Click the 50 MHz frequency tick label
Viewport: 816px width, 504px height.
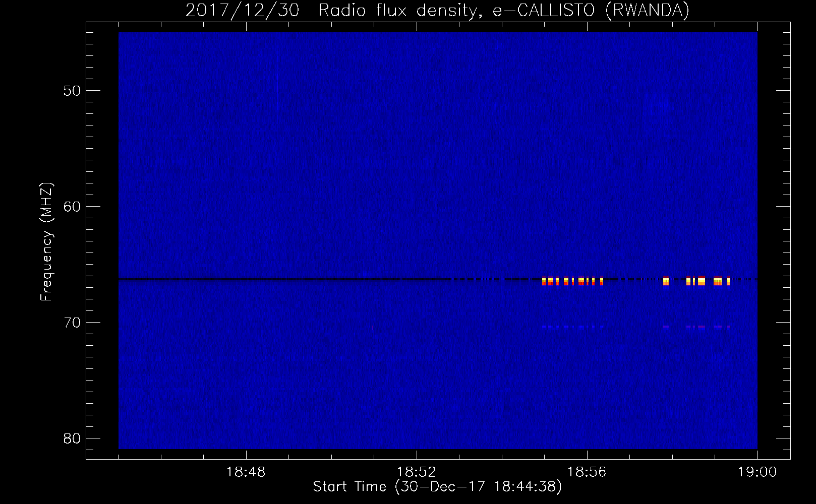point(72,91)
